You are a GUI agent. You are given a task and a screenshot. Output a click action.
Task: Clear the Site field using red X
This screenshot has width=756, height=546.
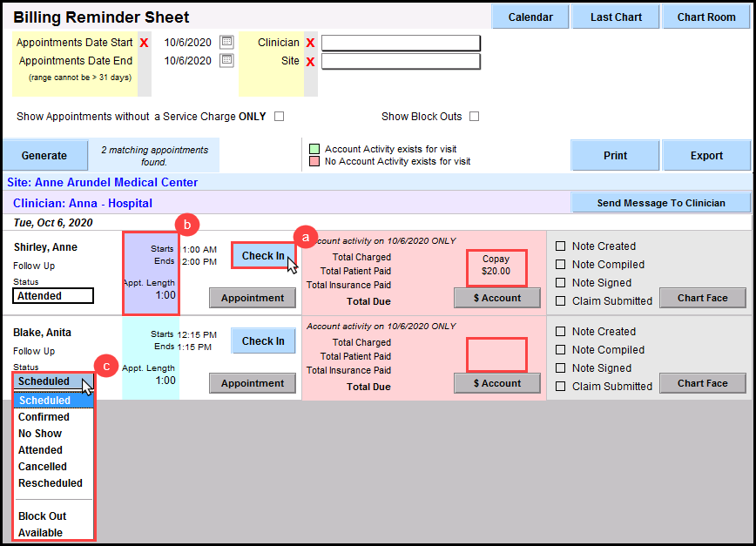[310, 61]
